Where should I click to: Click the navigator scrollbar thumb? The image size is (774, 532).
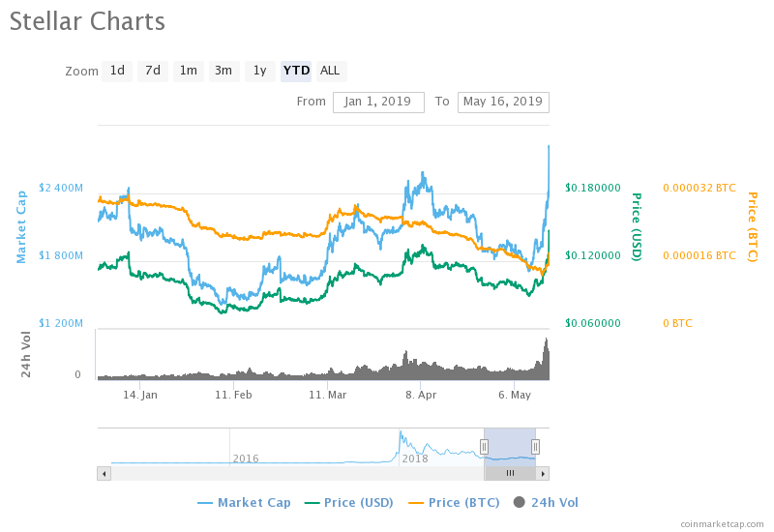510,474
